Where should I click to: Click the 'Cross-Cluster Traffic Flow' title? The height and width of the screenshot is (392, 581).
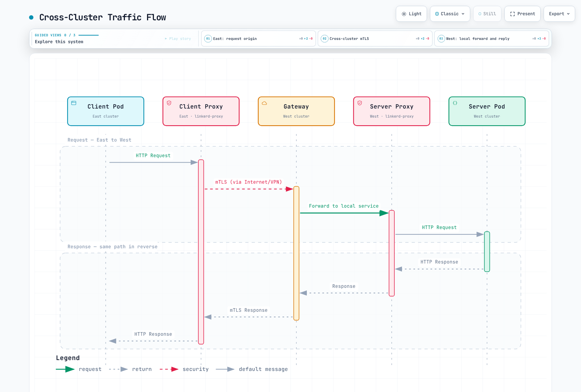point(103,17)
